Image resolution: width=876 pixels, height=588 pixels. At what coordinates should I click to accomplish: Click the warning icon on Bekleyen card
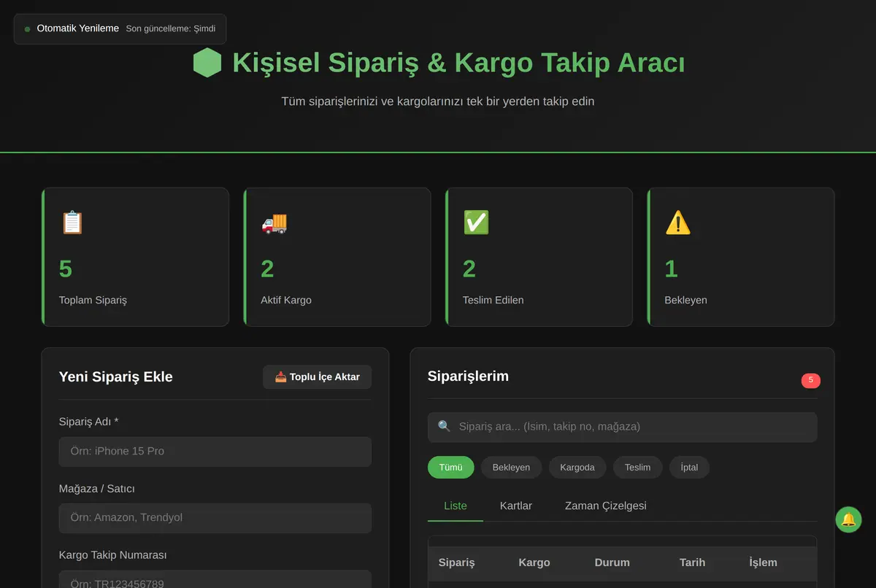click(x=677, y=223)
